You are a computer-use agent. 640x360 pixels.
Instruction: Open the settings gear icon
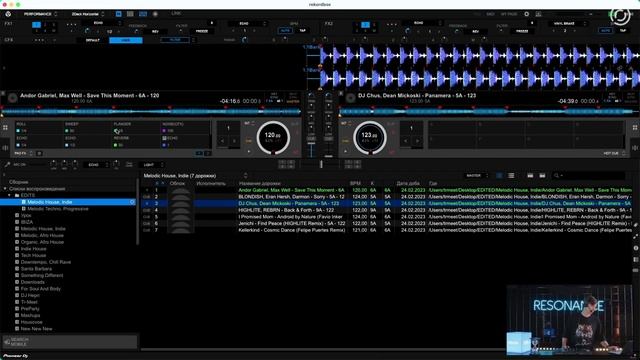coord(527,14)
